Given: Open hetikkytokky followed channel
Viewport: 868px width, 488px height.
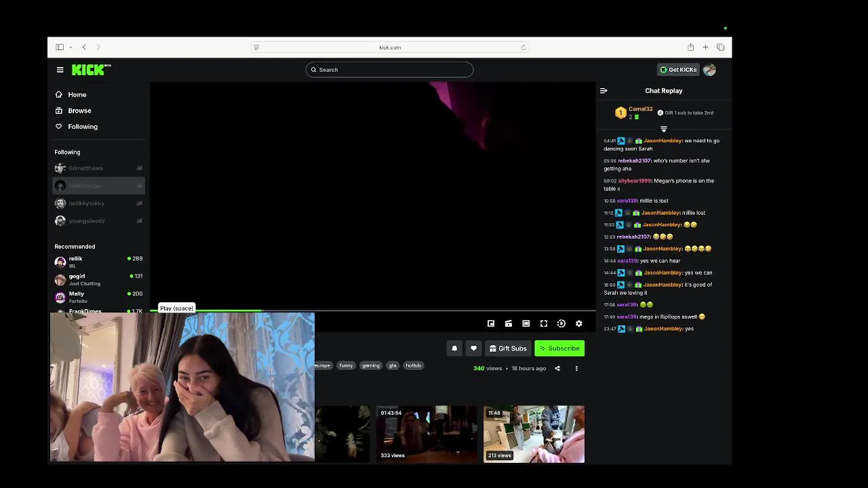Looking at the screenshot, I should (x=98, y=203).
